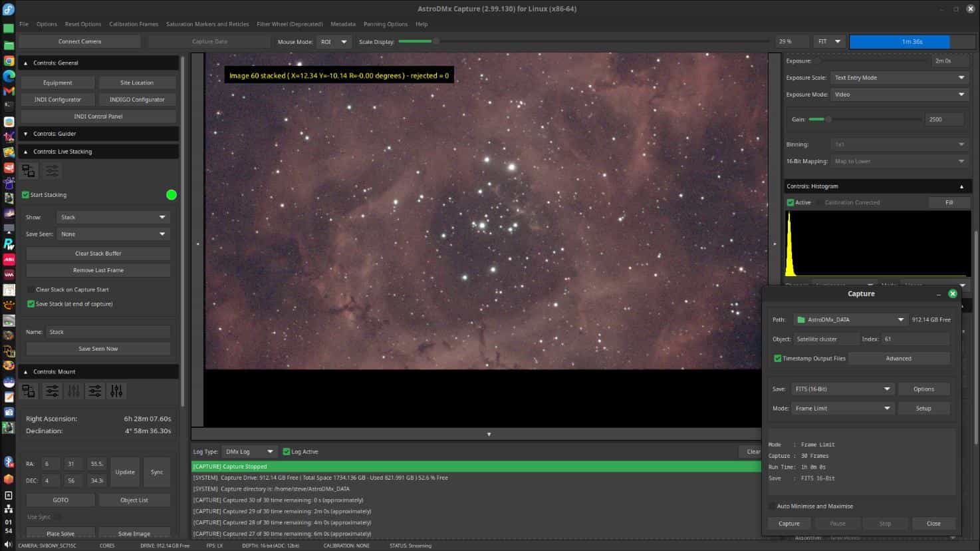Open the Save format FITS (16-Bit) dropdown
The width and height of the screenshot is (980, 551).
(842, 389)
